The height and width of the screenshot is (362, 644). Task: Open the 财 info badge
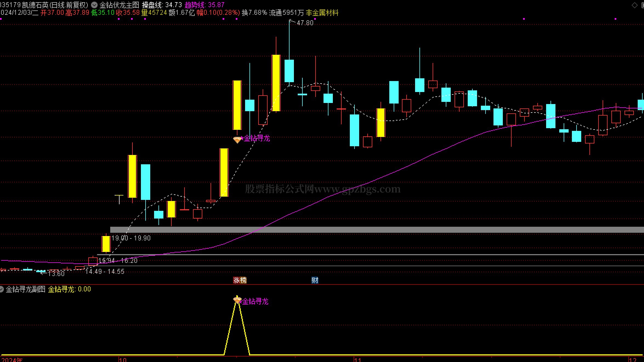click(315, 280)
